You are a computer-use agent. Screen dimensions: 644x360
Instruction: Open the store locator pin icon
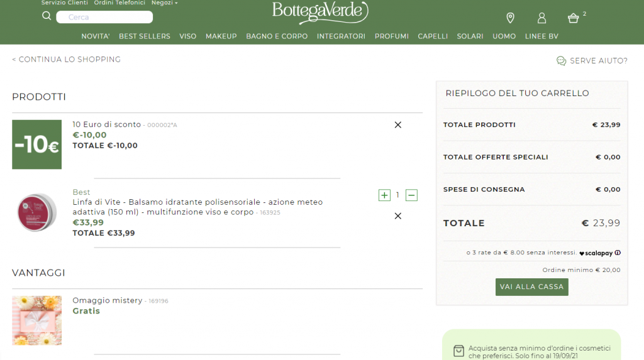click(x=510, y=18)
